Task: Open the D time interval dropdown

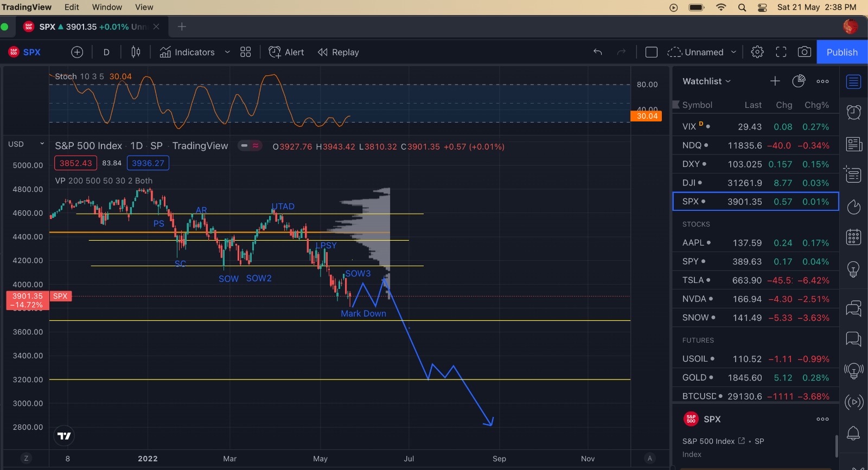Action: [x=106, y=52]
